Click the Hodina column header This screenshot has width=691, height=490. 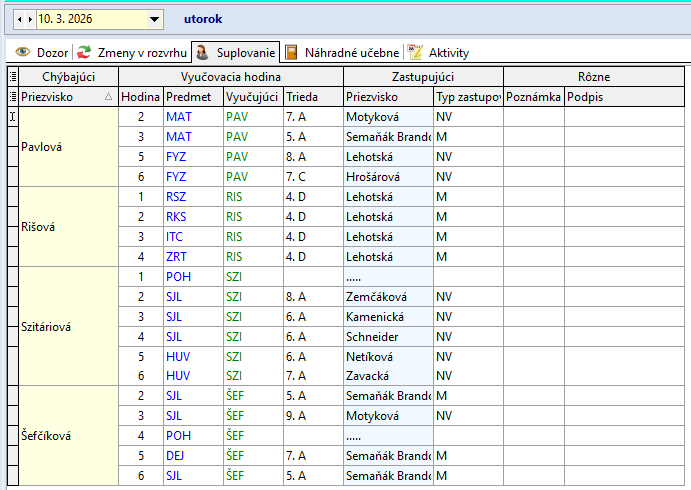click(x=140, y=97)
